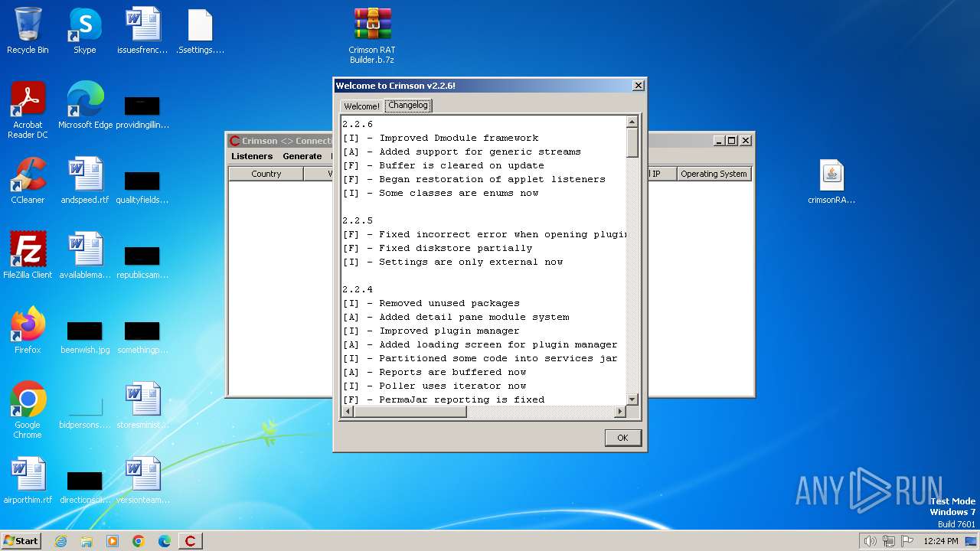
Task: Click the Operating System column header
Action: [714, 174]
